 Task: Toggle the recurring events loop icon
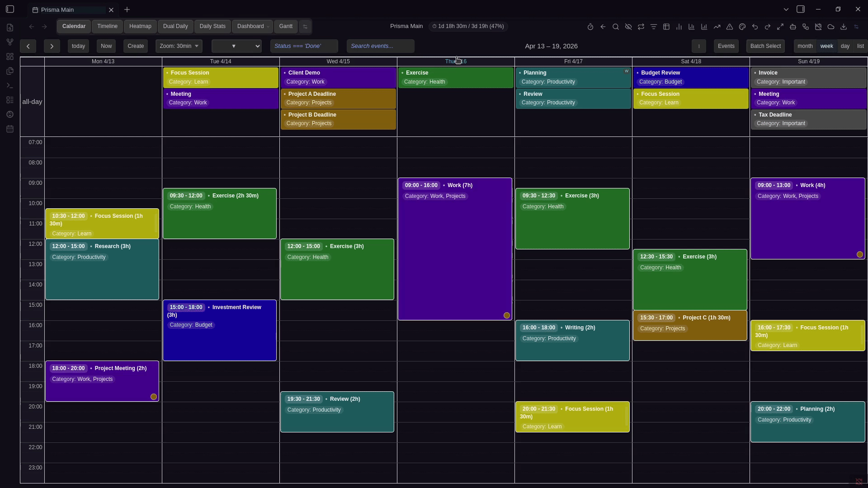point(641,27)
